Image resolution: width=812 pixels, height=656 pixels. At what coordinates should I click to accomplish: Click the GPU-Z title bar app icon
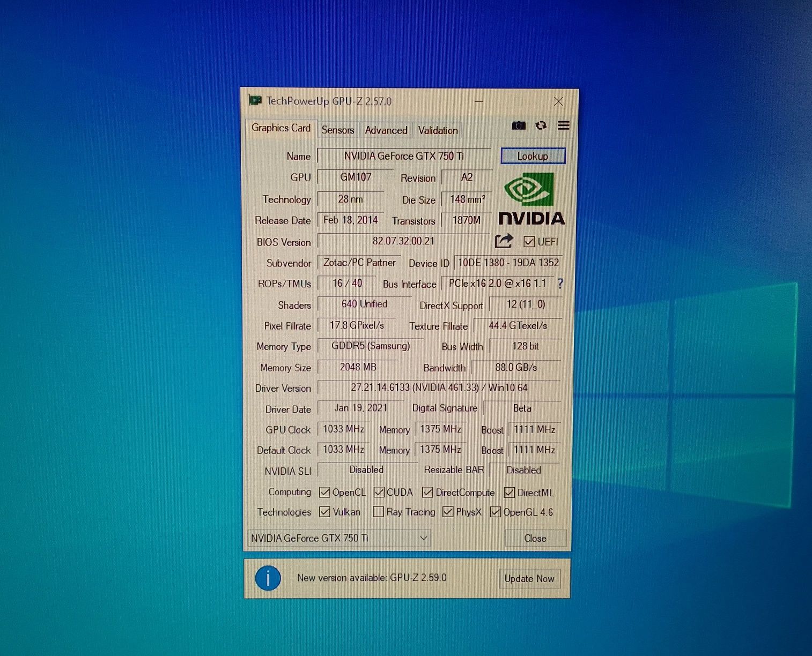255,101
